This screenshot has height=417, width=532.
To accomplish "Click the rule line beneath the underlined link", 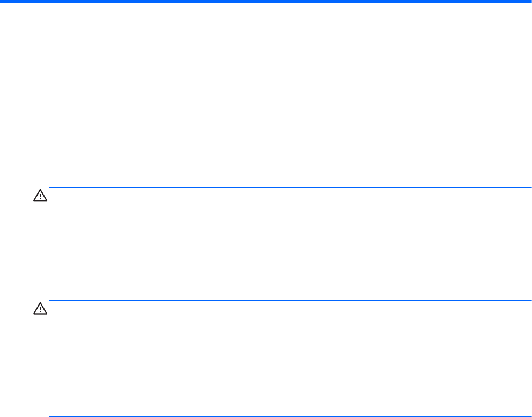I will pyautogui.click(x=290, y=252).
